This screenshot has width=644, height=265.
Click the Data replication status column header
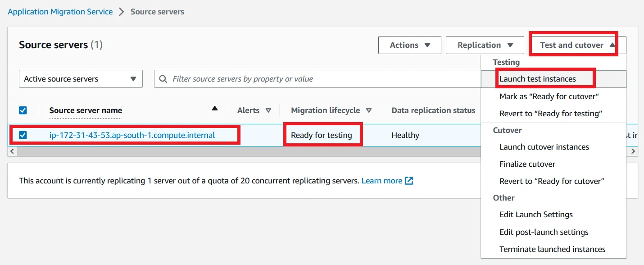click(x=433, y=110)
